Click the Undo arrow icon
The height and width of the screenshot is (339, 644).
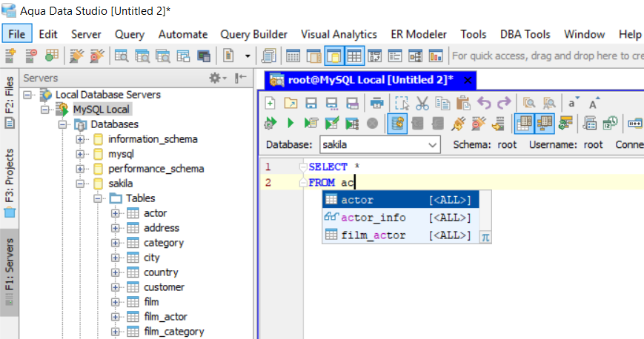(484, 103)
